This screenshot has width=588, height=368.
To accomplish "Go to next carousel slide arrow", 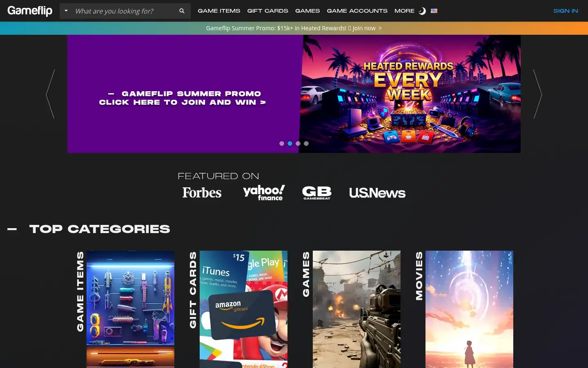I will pyautogui.click(x=538, y=94).
